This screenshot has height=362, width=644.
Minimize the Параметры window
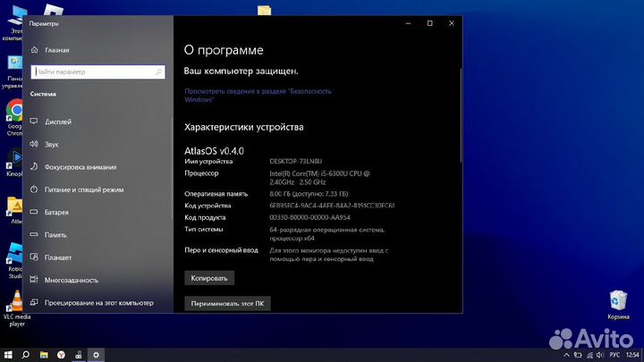(x=408, y=23)
